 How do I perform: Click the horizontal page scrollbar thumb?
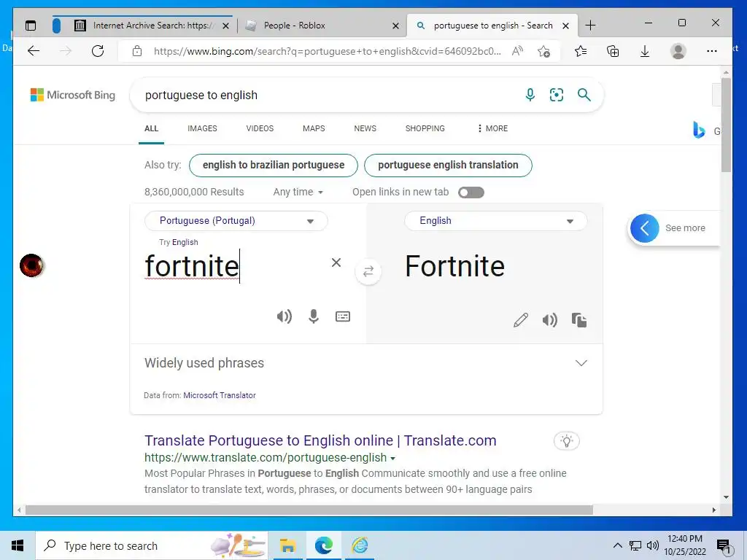pyautogui.click(x=309, y=510)
